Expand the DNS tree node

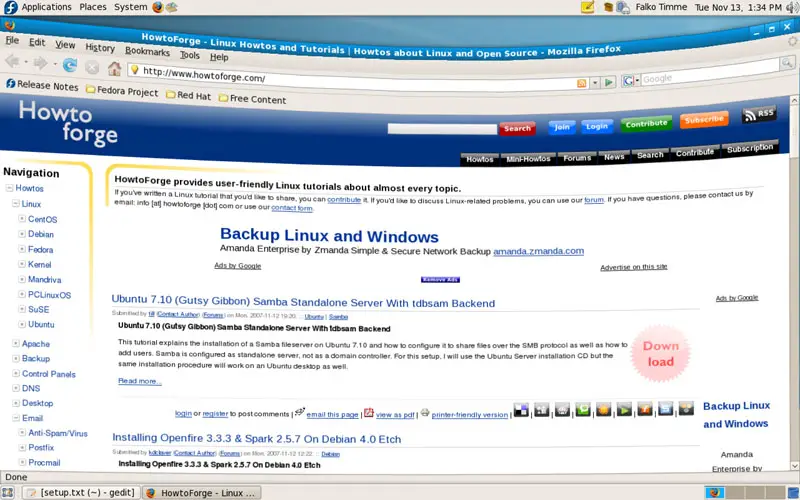(x=16, y=388)
